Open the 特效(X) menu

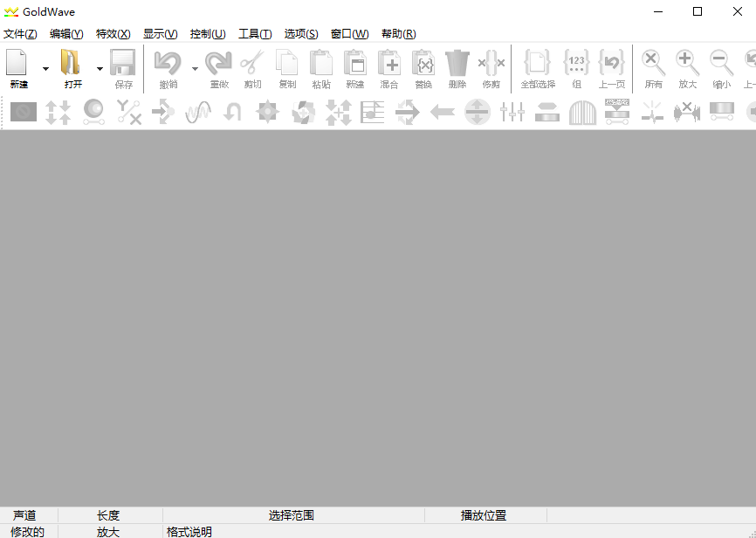pyautogui.click(x=113, y=34)
